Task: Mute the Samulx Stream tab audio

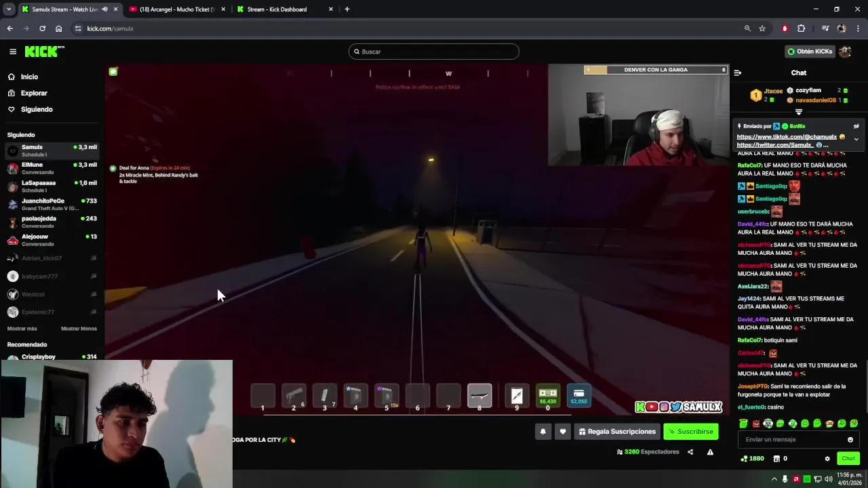Action: click(104, 9)
